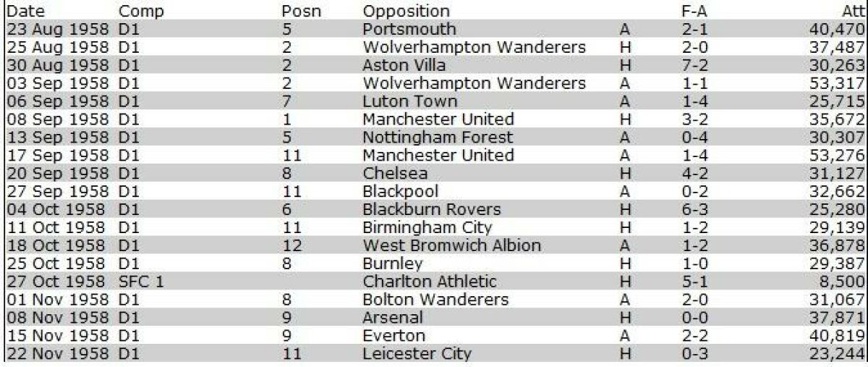Screen dimensions: 868x367
Task: Click the Att column header
Action: click(x=852, y=12)
